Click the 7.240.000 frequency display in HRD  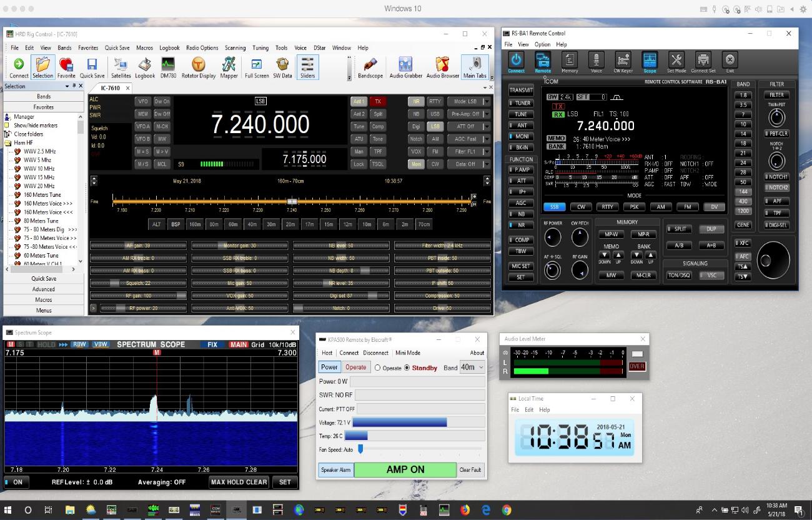click(260, 125)
